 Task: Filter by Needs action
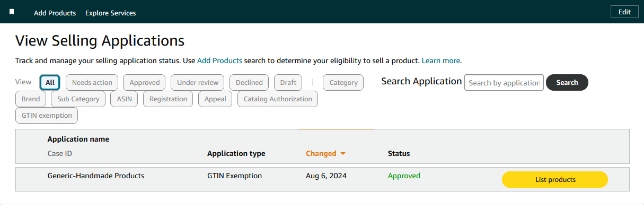point(92,82)
